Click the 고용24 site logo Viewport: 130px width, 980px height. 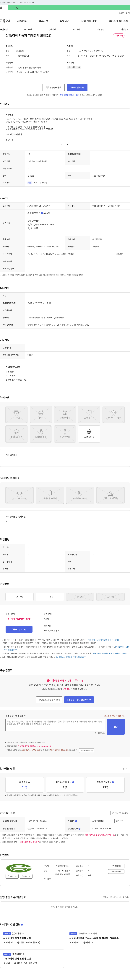click(x=5, y=21)
